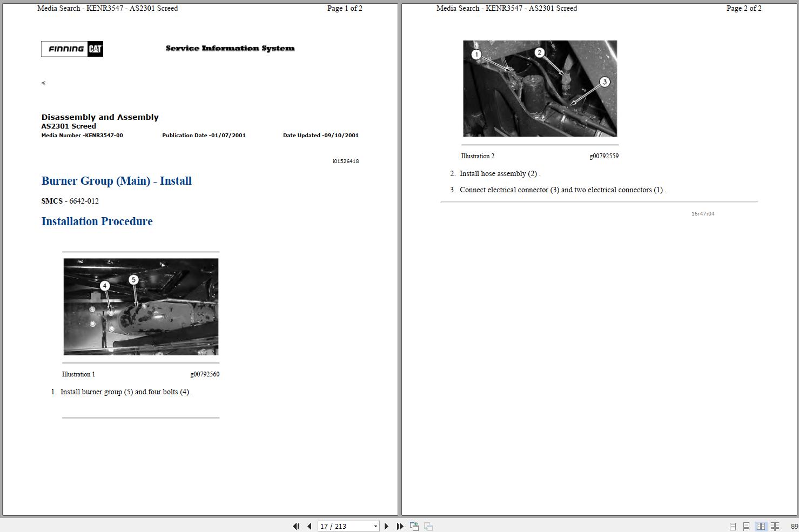Jump to the last page

400,526
